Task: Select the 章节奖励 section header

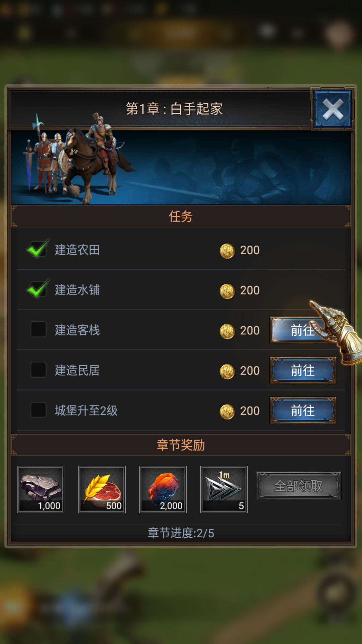Action: coord(181,445)
